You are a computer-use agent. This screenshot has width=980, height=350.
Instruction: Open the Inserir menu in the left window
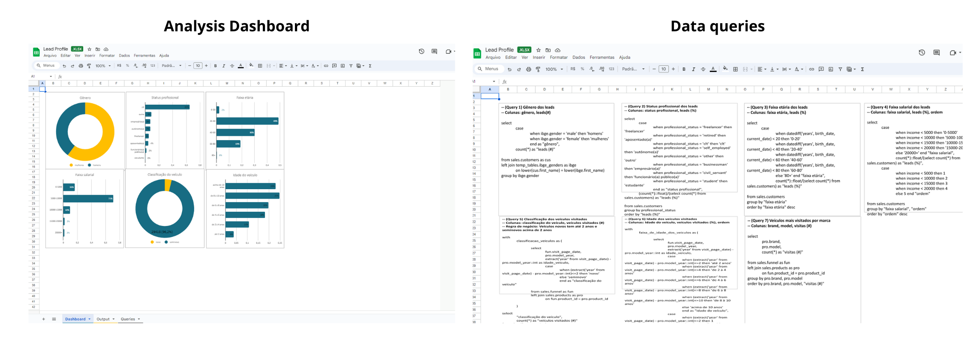tap(90, 56)
